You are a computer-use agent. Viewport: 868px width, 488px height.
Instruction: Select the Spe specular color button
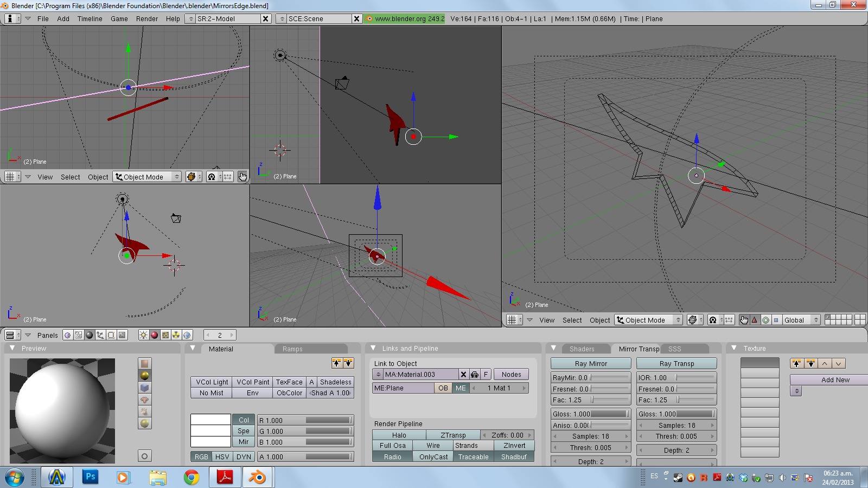point(244,431)
